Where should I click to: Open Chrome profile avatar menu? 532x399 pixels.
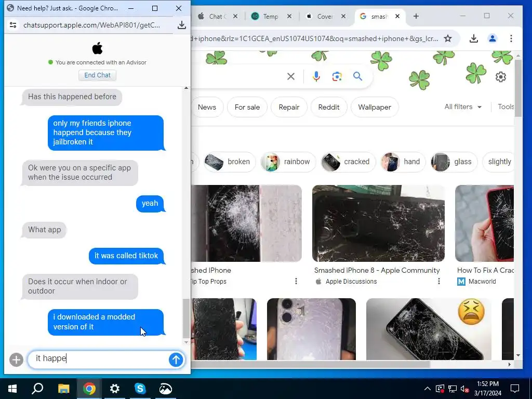click(x=493, y=38)
